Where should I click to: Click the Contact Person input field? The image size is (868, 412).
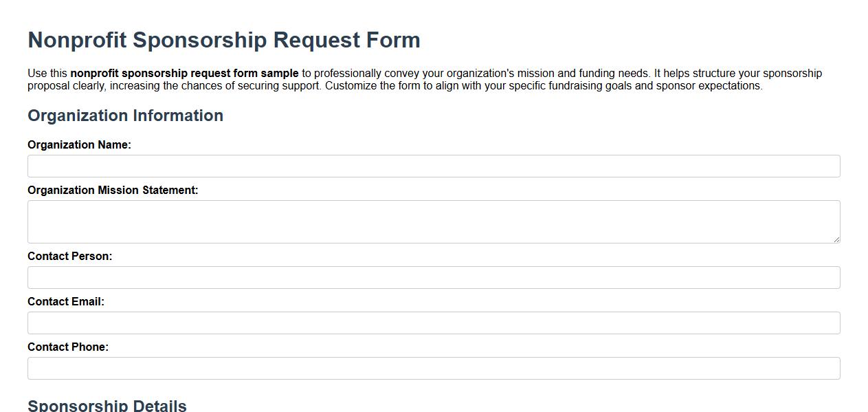coord(433,277)
